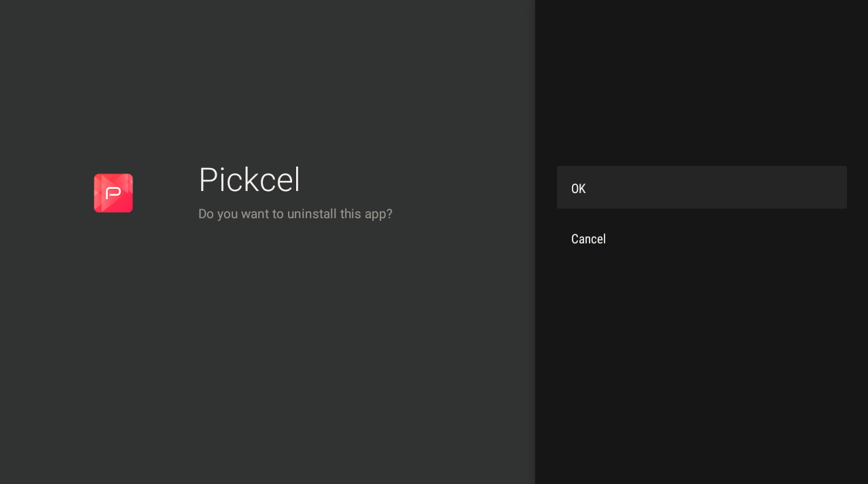Click the Pickcel app name label
Image resolution: width=868 pixels, height=484 pixels.
coord(249,180)
